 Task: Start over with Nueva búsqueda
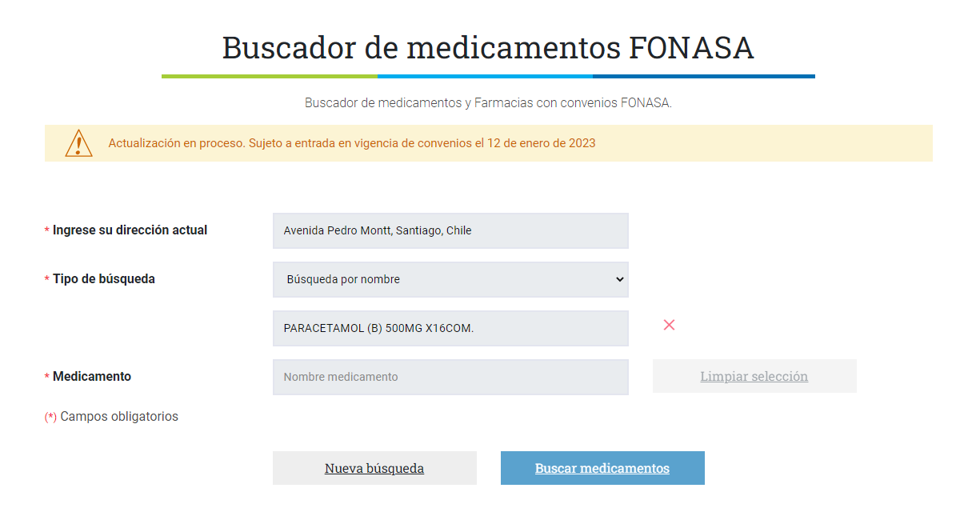point(374,468)
